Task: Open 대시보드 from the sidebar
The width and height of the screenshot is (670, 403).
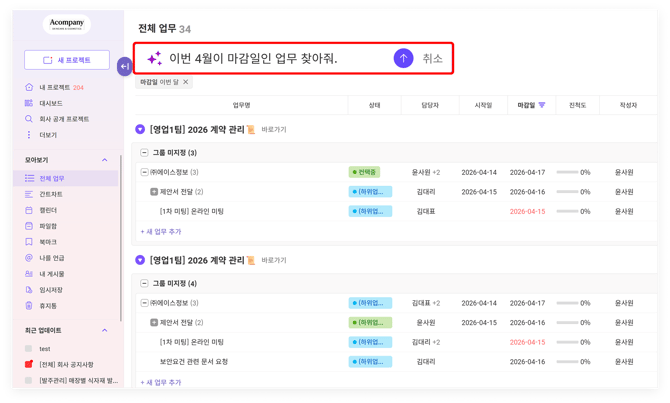Action: tap(50, 103)
